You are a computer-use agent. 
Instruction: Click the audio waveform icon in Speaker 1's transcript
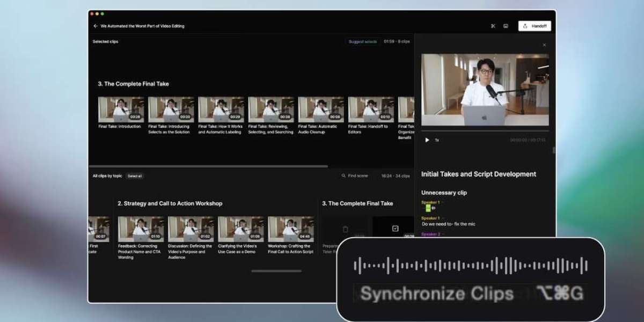click(x=434, y=208)
